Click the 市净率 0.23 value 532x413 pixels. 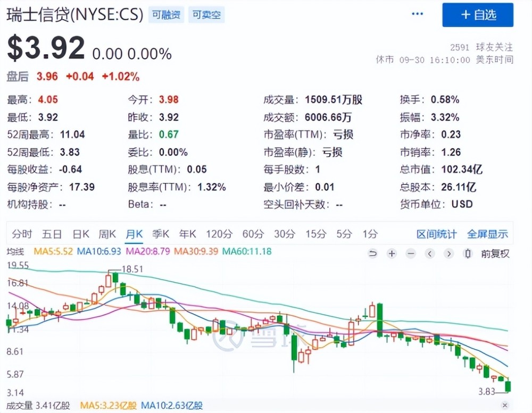point(451,134)
